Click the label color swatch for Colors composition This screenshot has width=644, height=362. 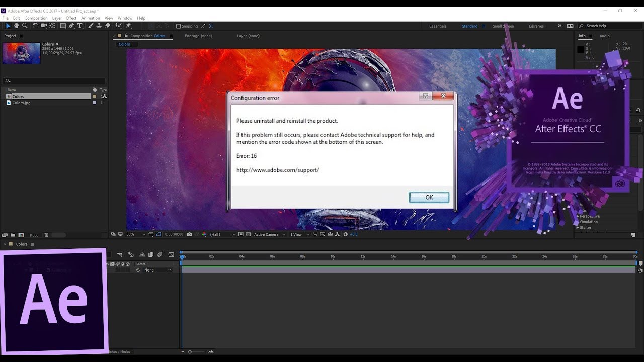pos(94,96)
